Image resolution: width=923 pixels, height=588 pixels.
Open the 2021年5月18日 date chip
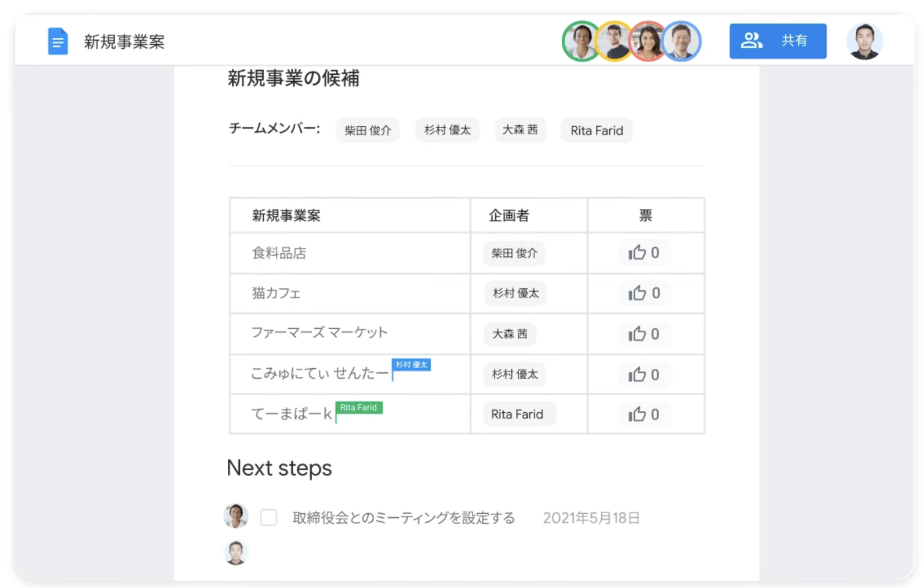coord(591,518)
